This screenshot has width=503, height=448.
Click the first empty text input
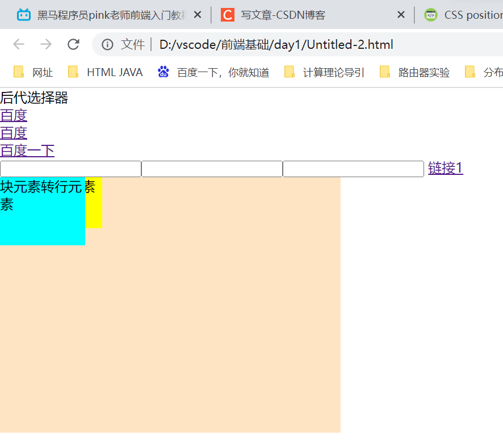[x=70, y=169]
